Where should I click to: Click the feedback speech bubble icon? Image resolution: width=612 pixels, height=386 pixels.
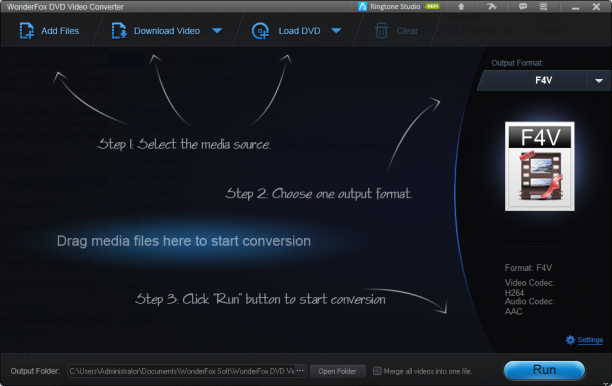click(x=523, y=7)
